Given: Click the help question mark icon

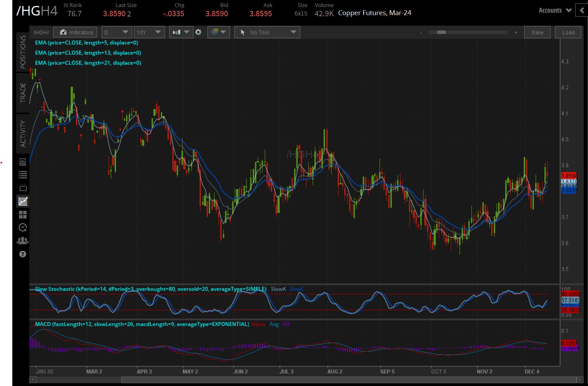Looking at the screenshot, I should [x=23, y=254].
